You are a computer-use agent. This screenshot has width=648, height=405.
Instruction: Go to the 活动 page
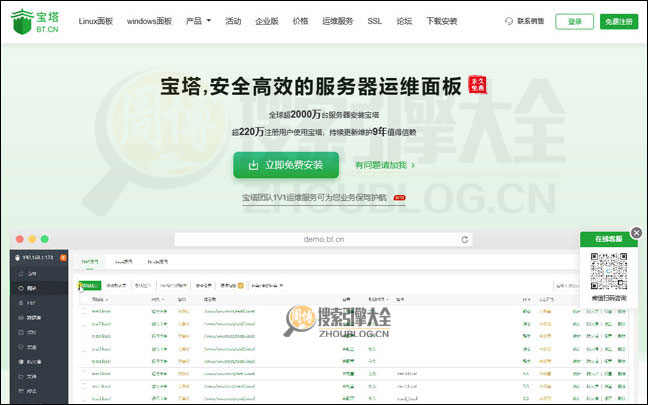(233, 21)
